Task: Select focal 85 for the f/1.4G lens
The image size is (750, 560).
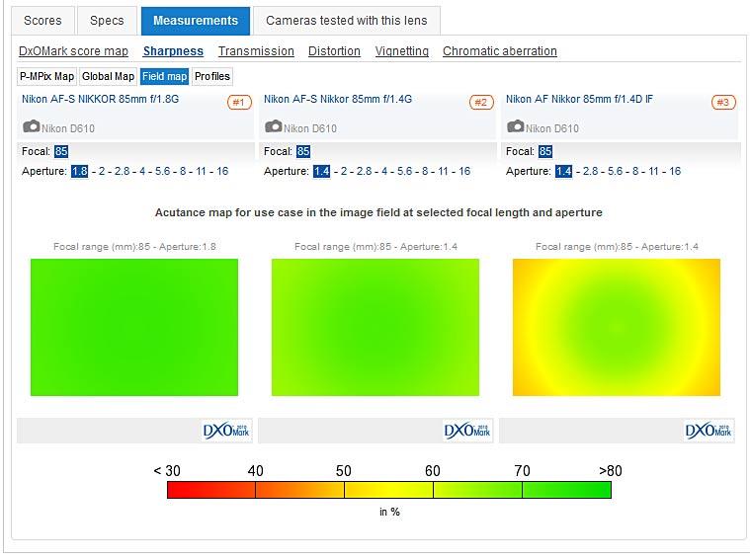Action: click(302, 151)
